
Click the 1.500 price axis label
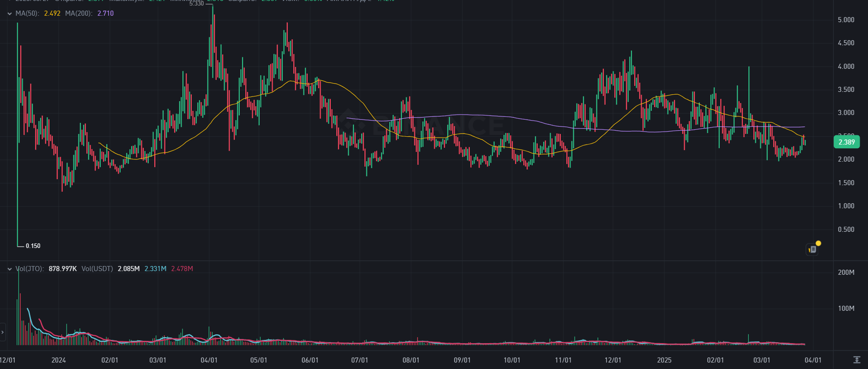tap(846, 183)
